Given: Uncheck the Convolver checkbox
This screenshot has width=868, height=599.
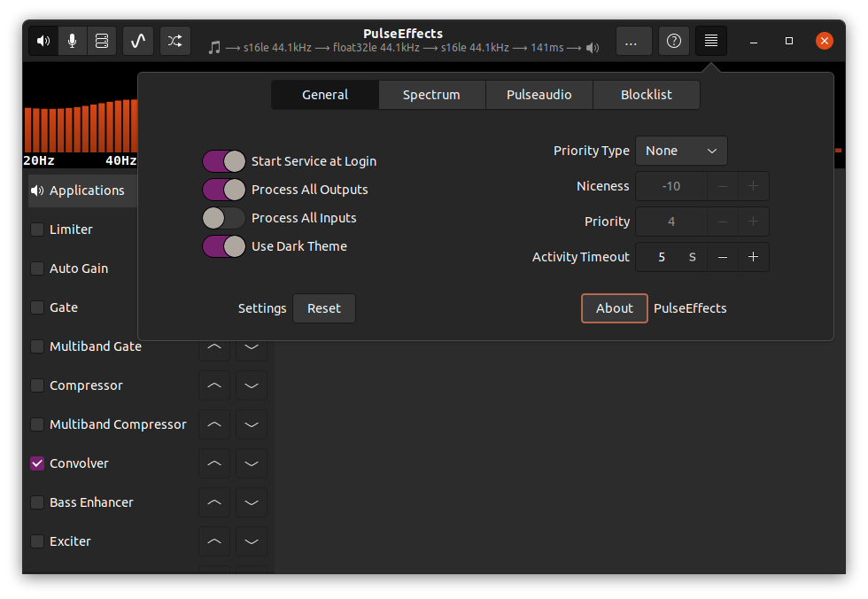Looking at the screenshot, I should coord(37,463).
